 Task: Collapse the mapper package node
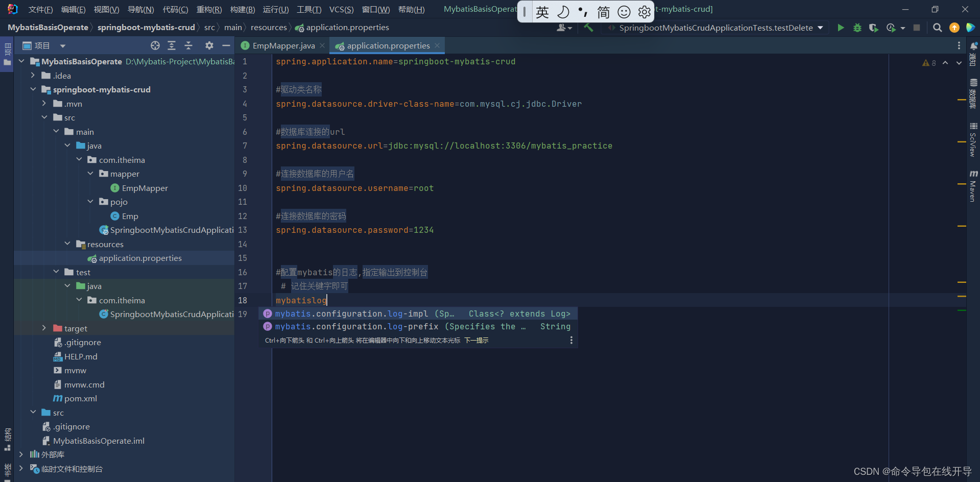pos(90,174)
